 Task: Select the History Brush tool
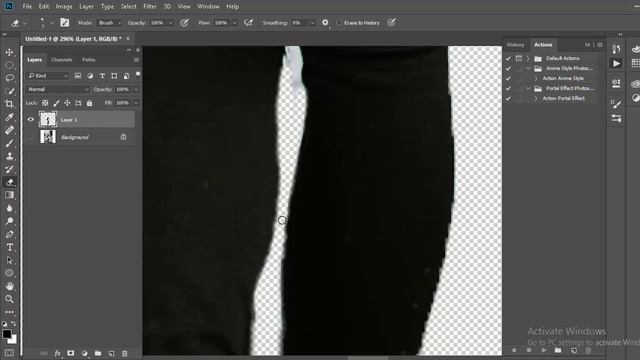[9, 169]
